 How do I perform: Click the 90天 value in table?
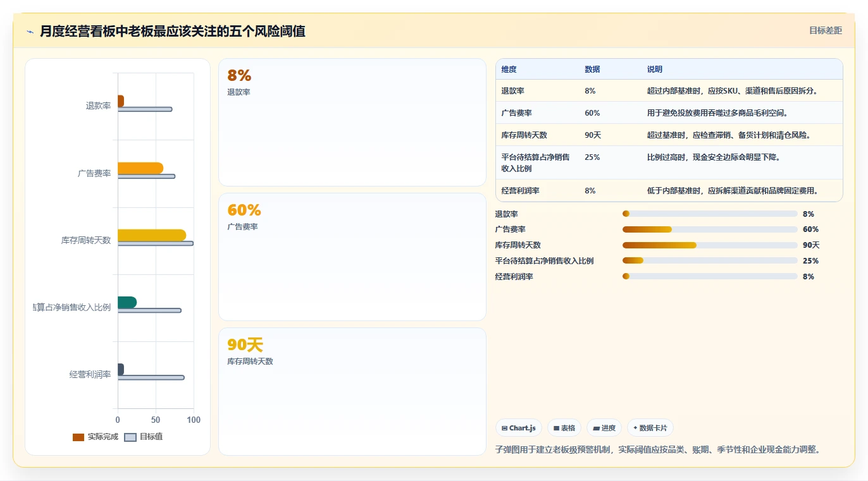click(593, 135)
